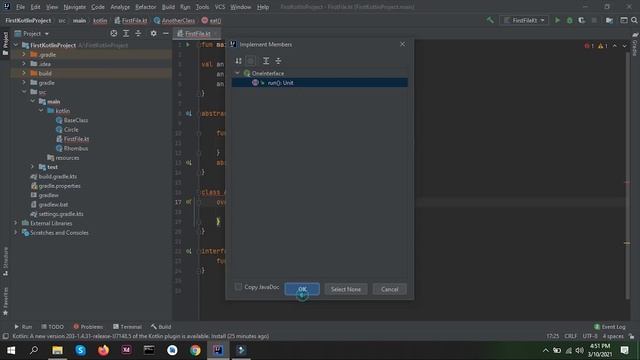640x360 pixels.
Task: Open the Refactor menu
Action: 146,7
